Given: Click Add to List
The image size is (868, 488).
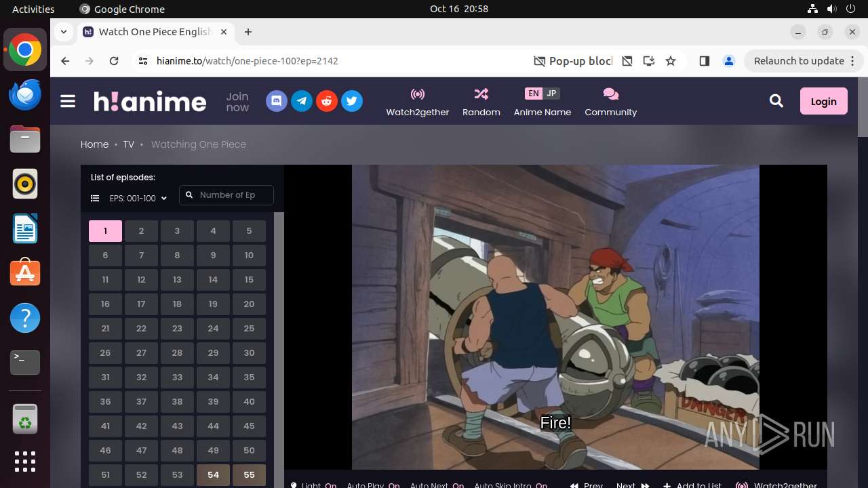Looking at the screenshot, I should [692, 485].
